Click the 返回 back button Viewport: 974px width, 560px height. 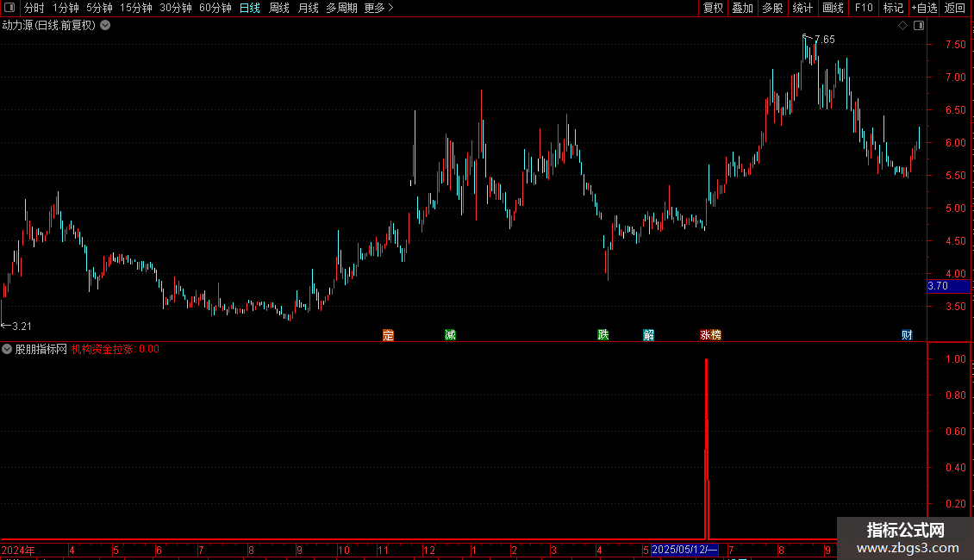click(955, 8)
